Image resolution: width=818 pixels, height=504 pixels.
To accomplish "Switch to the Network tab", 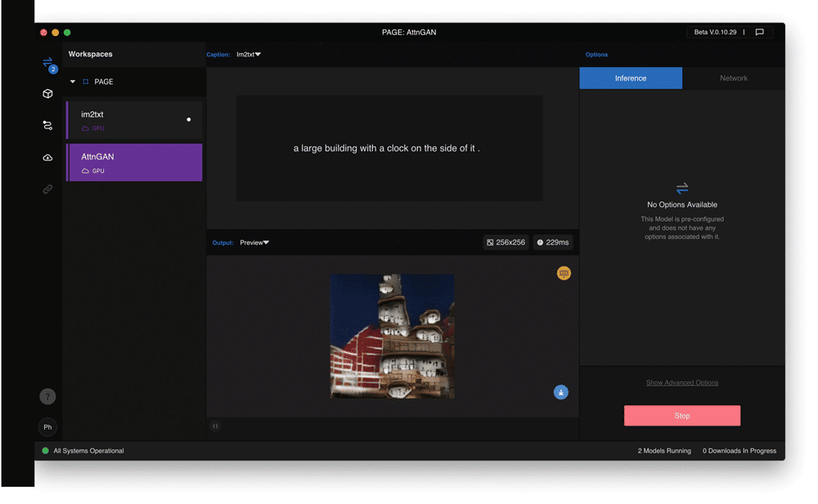I will coord(733,79).
